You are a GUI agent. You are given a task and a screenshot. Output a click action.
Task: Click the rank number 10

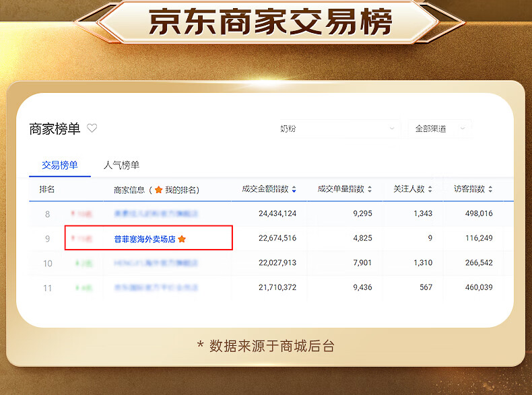point(48,264)
